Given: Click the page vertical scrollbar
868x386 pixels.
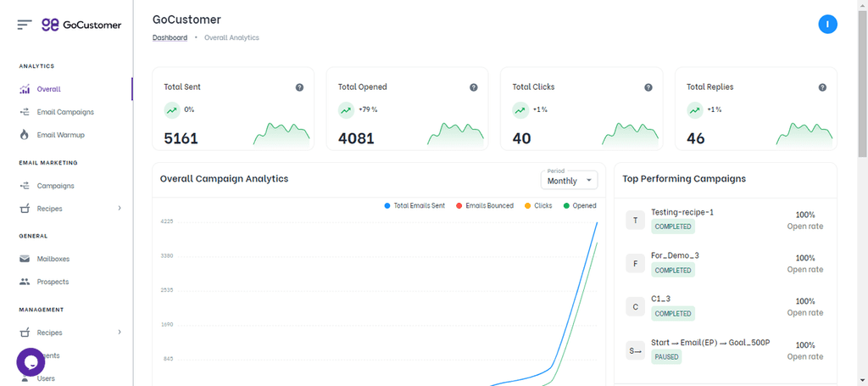Looking at the screenshot, I should click(x=862, y=83).
